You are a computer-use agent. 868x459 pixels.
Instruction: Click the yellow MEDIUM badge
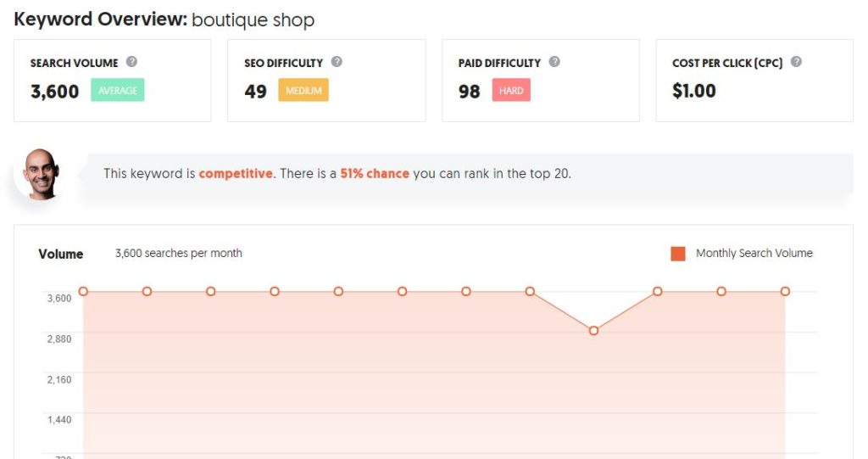click(x=303, y=91)
